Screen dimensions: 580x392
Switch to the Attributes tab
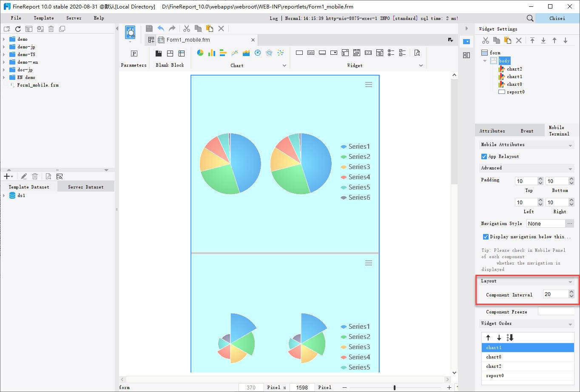tap(492, 131)
